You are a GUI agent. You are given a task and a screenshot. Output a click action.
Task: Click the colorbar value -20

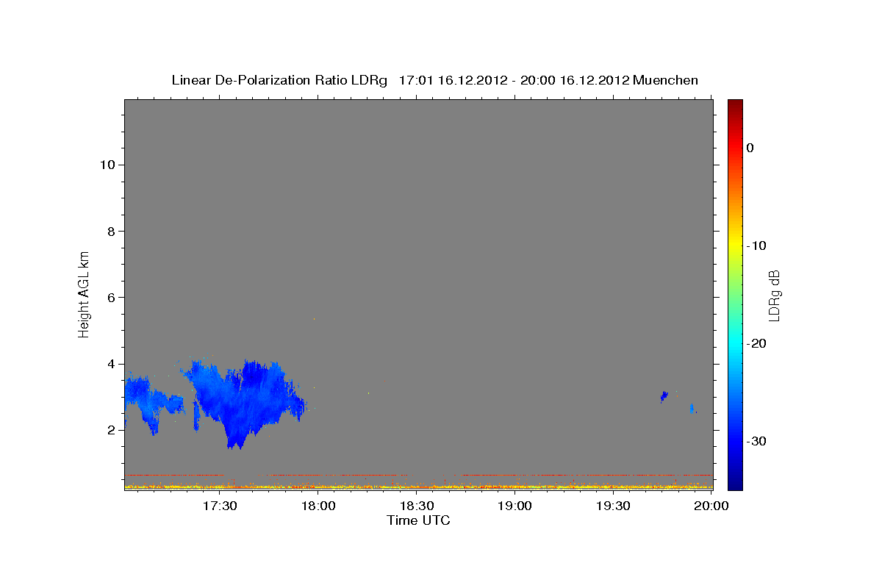[x=756, y=343]
